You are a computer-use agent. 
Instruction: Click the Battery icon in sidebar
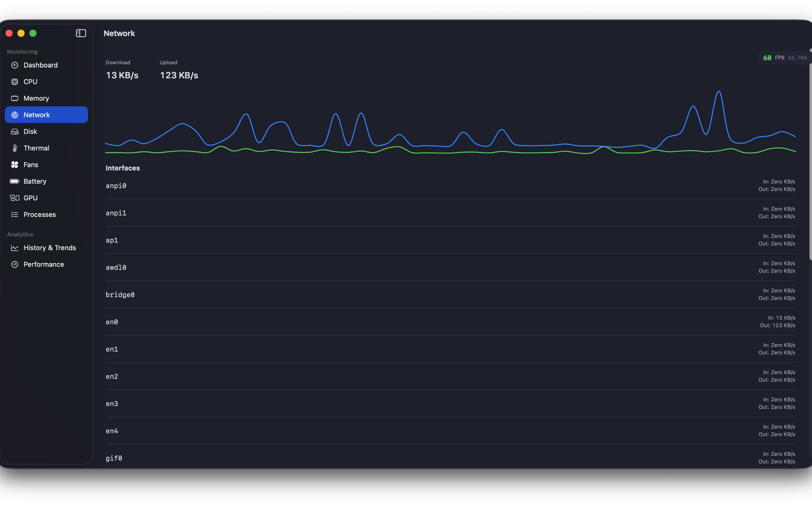tap(15, 181)
